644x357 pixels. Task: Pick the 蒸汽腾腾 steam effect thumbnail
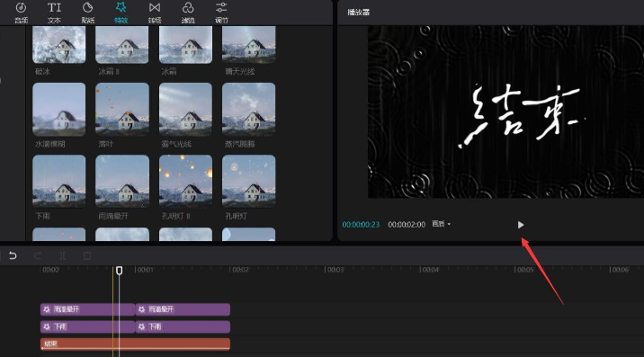coord(249,110)
